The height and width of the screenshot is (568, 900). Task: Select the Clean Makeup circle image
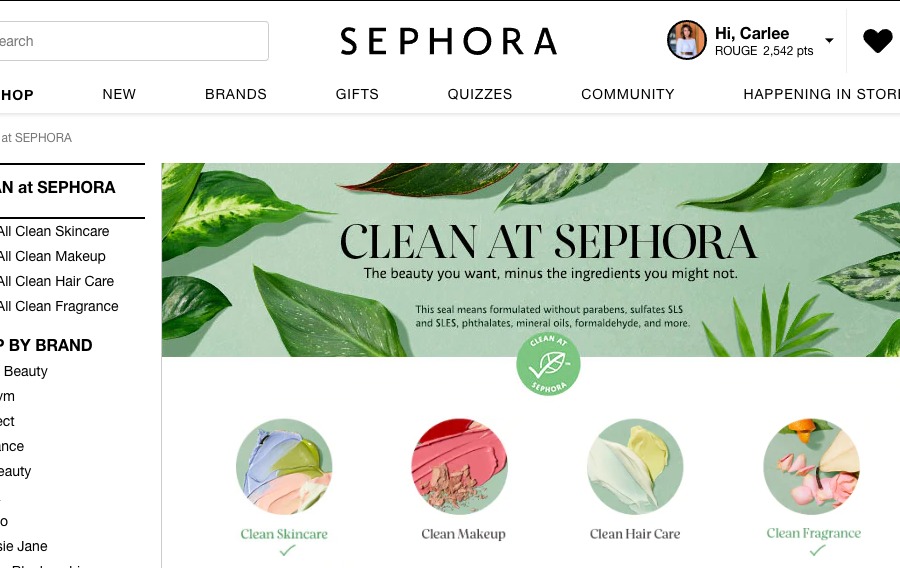(460, 466)
